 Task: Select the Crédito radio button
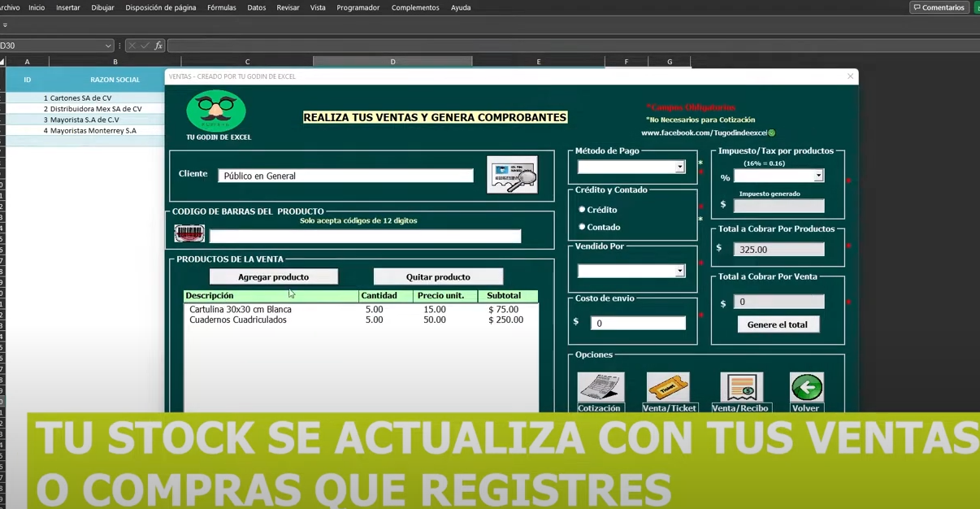pos(582,210)
